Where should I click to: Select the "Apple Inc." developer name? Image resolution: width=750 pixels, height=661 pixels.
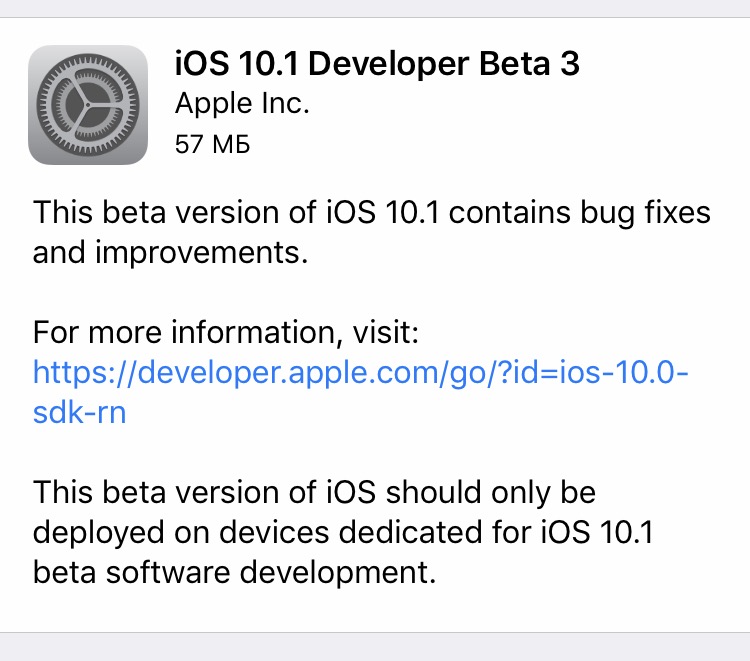click(242, 102)
